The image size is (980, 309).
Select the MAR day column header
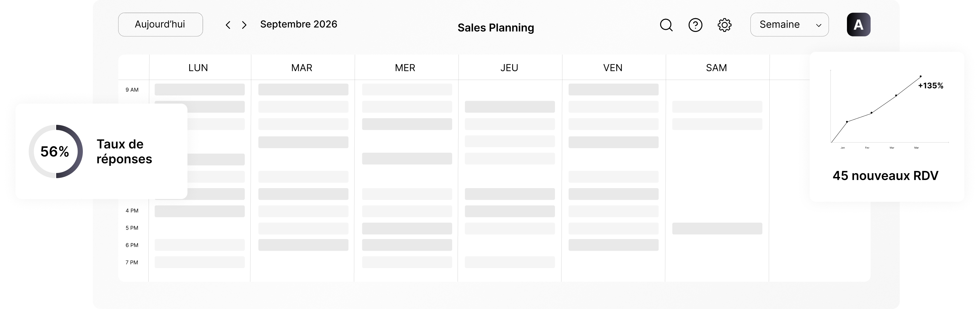coord(302,68)
